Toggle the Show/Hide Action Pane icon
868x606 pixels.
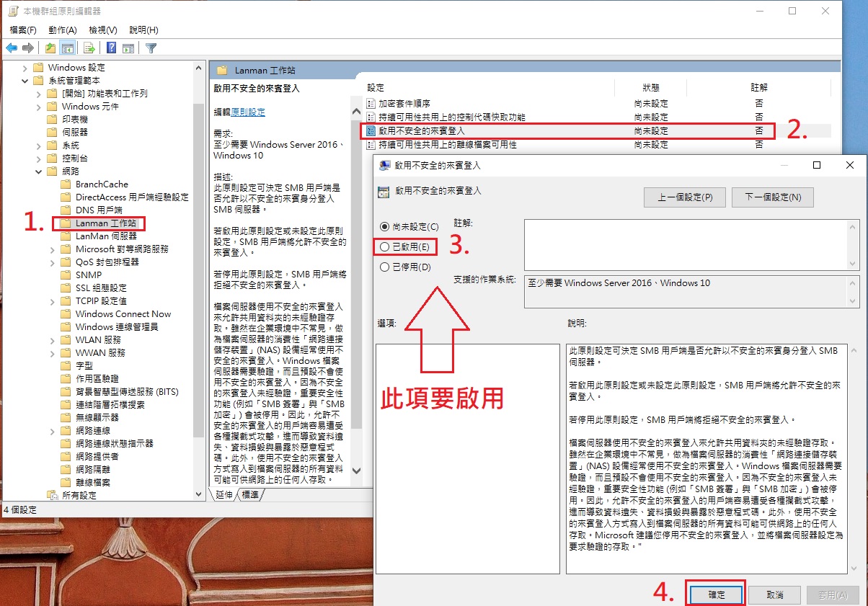click(x=128, y=48)
